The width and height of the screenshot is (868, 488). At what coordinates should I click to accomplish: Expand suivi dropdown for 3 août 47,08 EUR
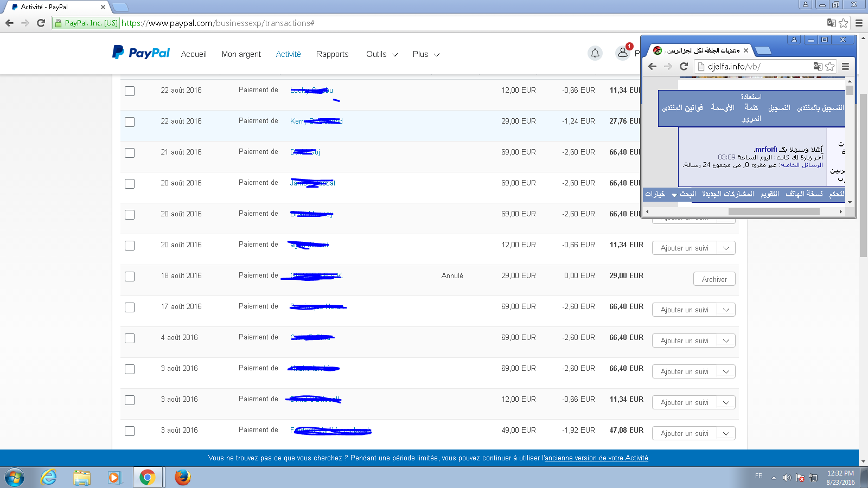726,433
